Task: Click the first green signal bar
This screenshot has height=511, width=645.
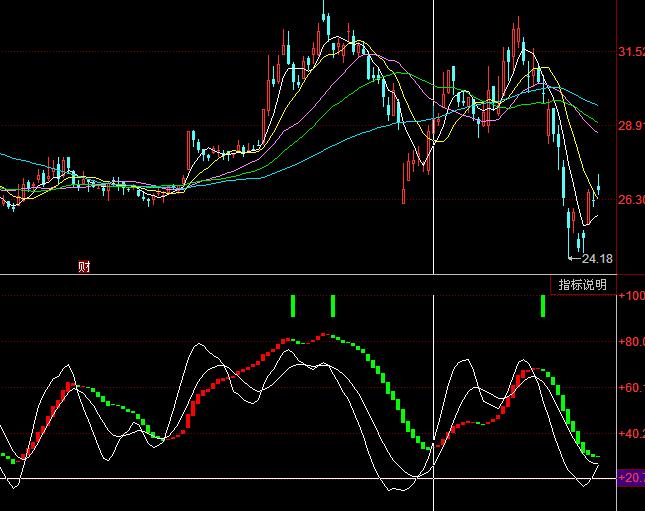Action: click(x=293, y=306)
